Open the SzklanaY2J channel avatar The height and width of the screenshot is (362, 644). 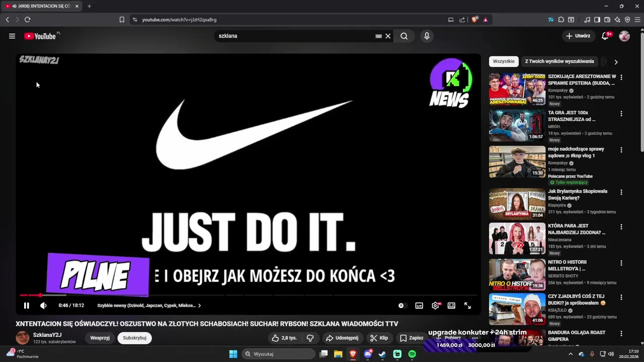point(23,338)
